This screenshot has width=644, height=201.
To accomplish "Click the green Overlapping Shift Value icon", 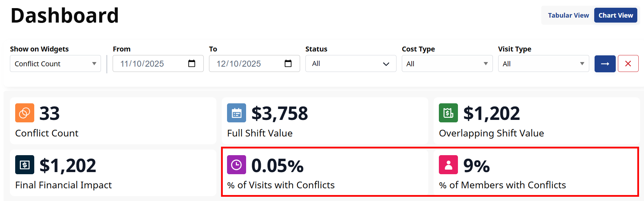I will point(448,113).
